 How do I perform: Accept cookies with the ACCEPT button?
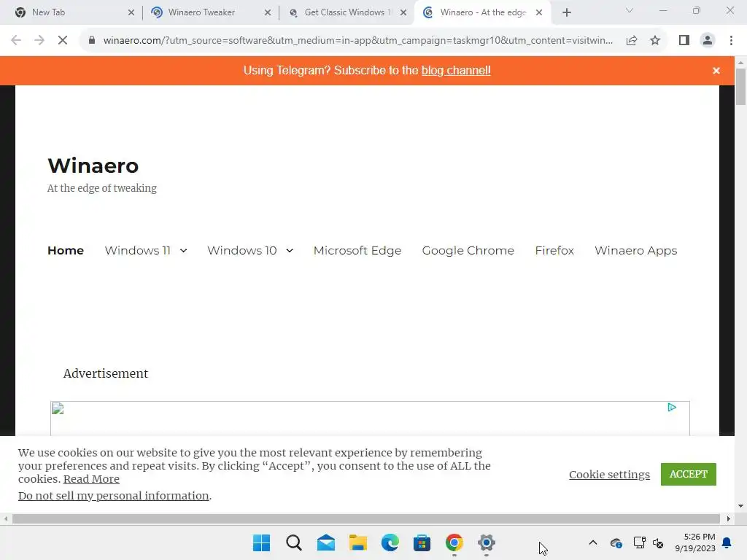click(x=689, y=474)
